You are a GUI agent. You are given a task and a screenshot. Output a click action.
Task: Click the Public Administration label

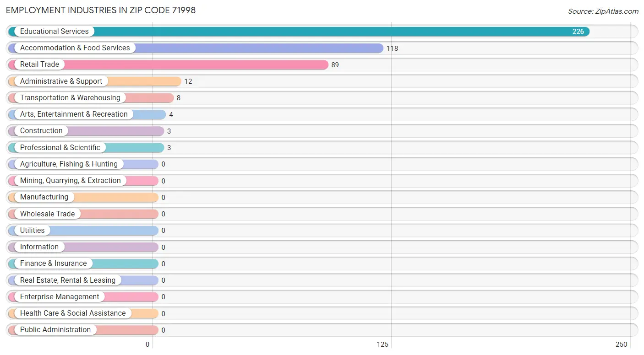55,330
